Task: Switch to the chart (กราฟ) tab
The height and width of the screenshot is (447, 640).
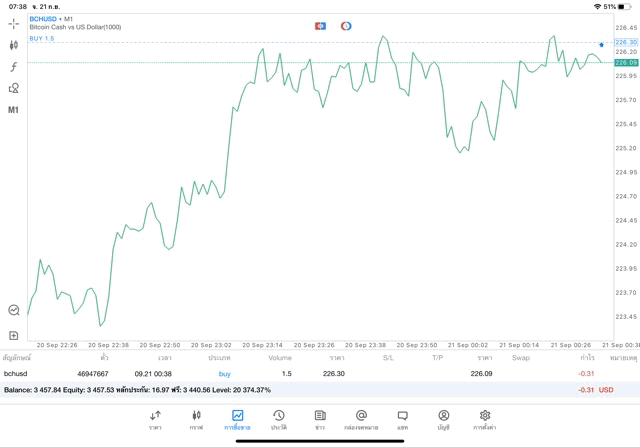Action: (x=196, y=419)
